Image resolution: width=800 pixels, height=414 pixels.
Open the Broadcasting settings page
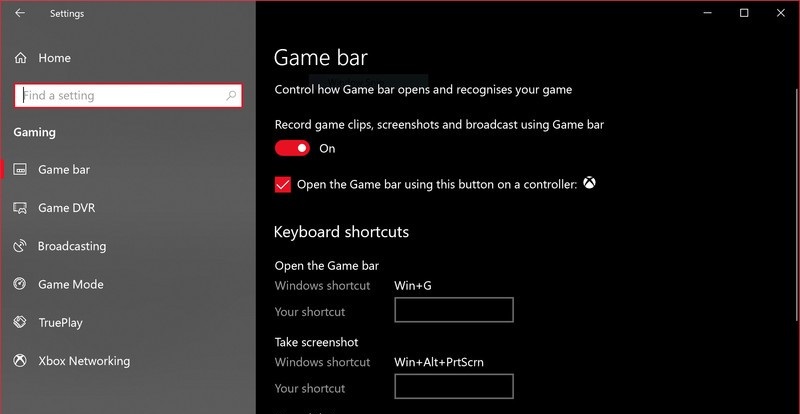pyautogui.click(x=71, y=246)
